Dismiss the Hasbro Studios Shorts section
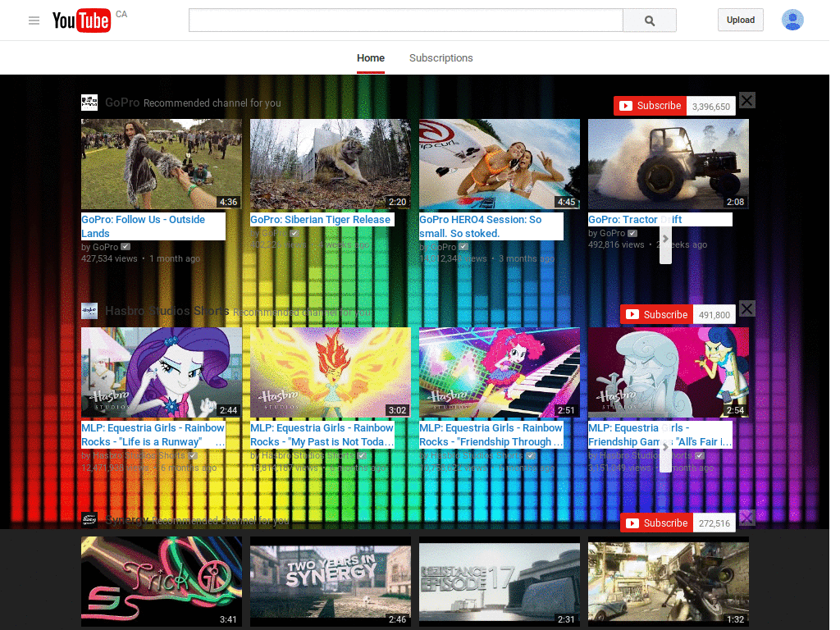The width and height of the screenshot is (840, 630). 746,308
